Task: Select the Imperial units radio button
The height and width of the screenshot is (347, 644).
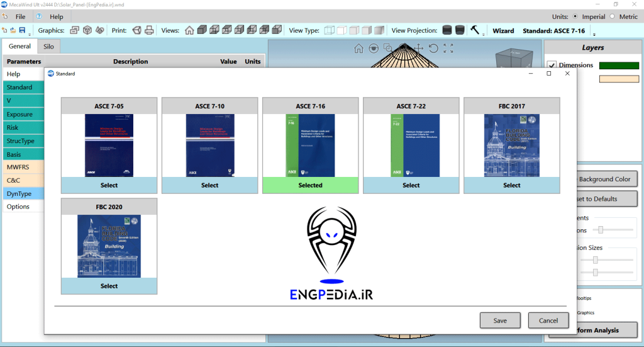Action: [575, 16]
